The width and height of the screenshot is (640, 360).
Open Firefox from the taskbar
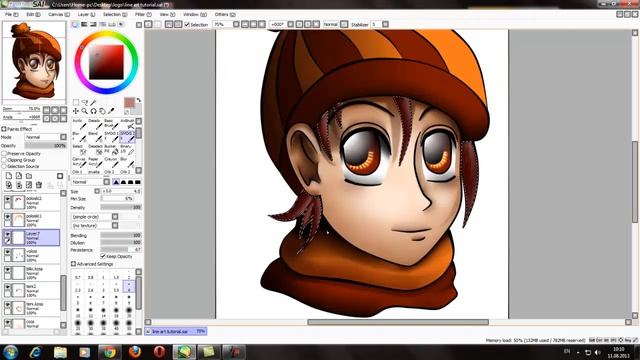click(x=134, y=351)
